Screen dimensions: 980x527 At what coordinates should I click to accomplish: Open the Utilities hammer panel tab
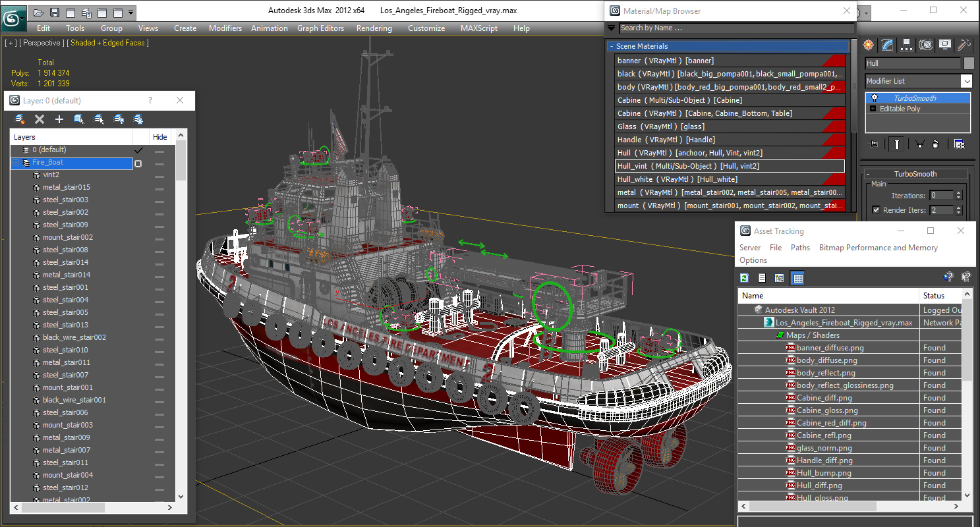(x=964, y=45)
